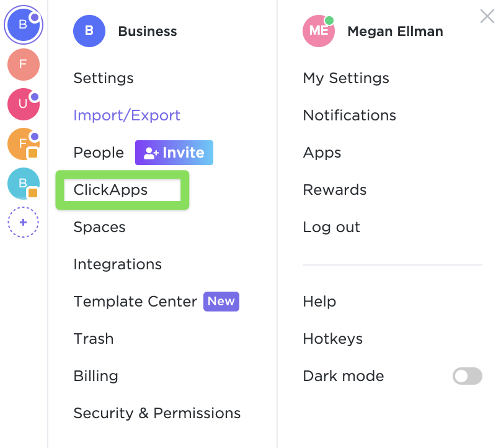
Task: Open workspace Settings
Action: pos(104,78)
